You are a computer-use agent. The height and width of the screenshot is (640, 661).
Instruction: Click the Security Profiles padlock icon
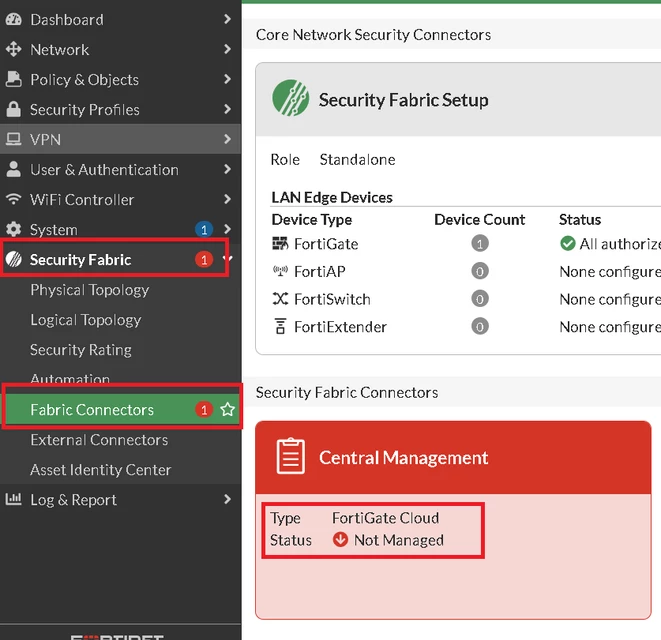tap(13, 109)
